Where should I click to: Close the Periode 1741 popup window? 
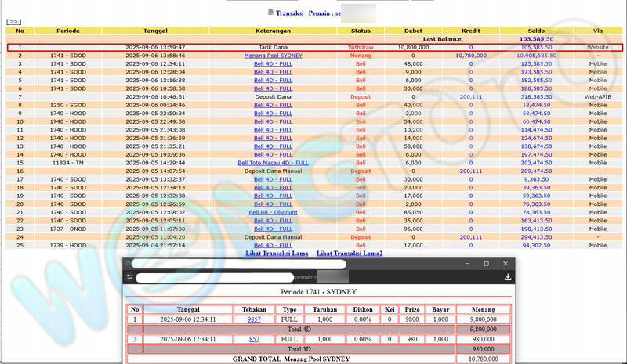506,264
